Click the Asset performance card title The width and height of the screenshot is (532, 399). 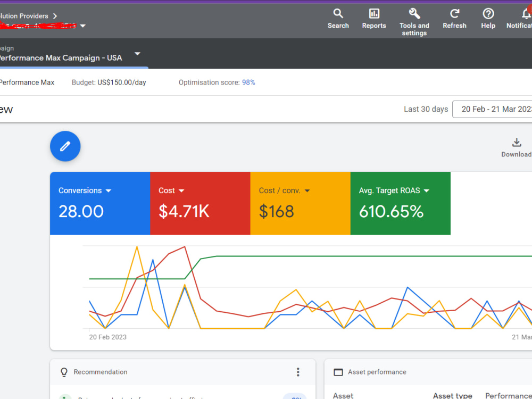[x=377, y=372]
